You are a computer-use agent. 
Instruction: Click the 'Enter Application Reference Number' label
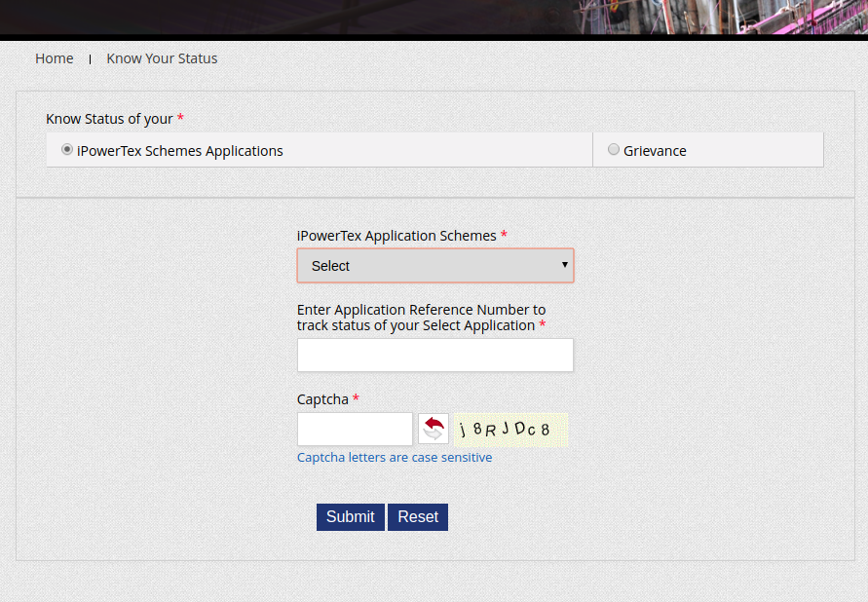(421, 318)
